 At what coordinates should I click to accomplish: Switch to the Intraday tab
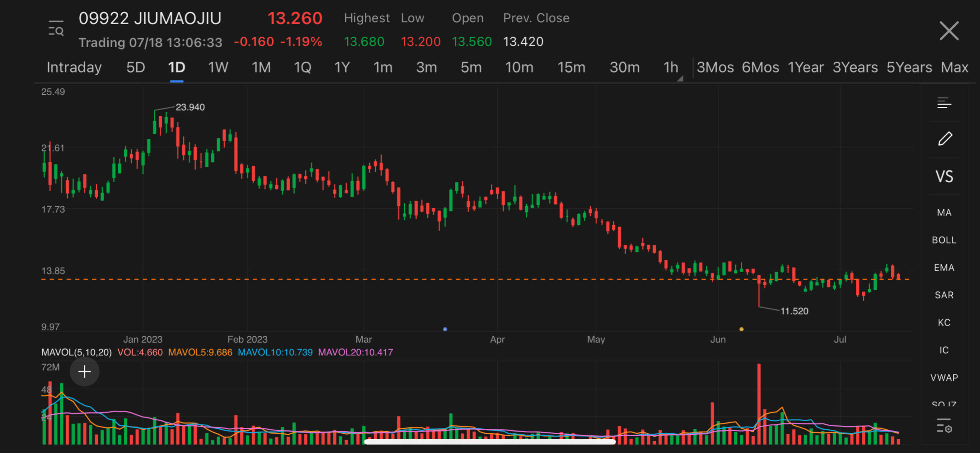(x=74, y=67)
